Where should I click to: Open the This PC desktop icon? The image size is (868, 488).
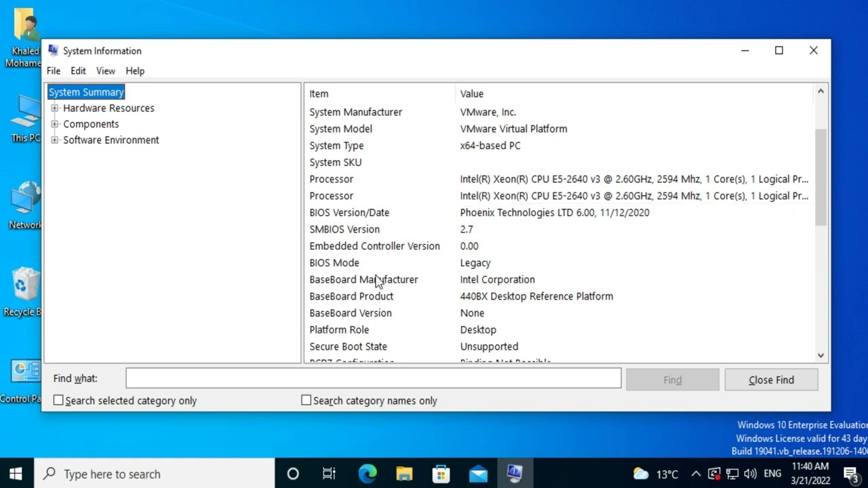(26, 119)
